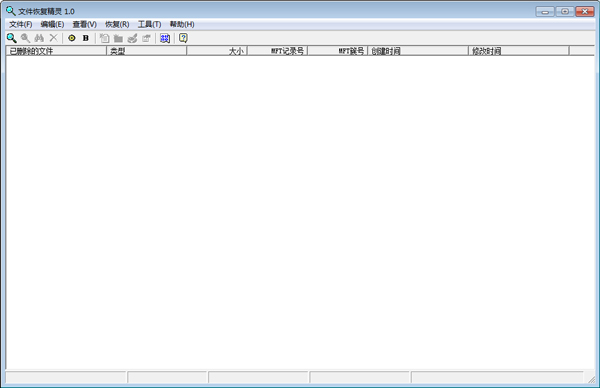Click the scan magnifier icon in toolbar
Screen dimensions: 600x388
click(x=11, y=38)
